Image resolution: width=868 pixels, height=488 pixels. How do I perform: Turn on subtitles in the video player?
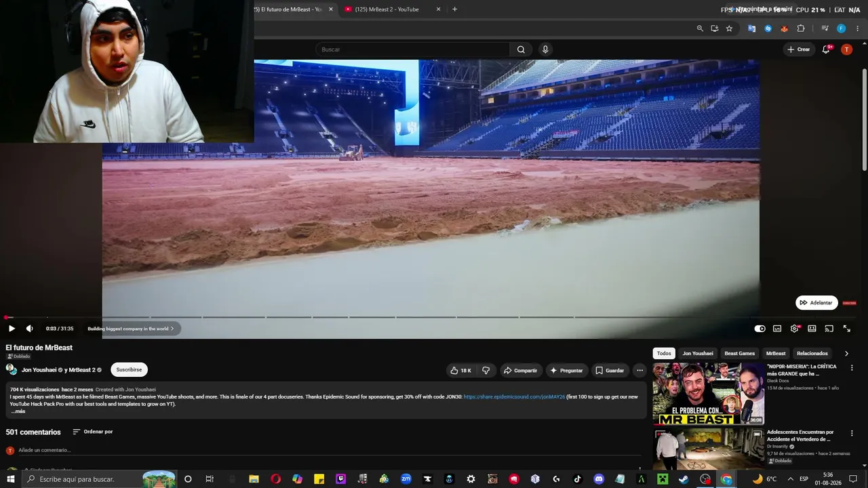pos(777,329)
